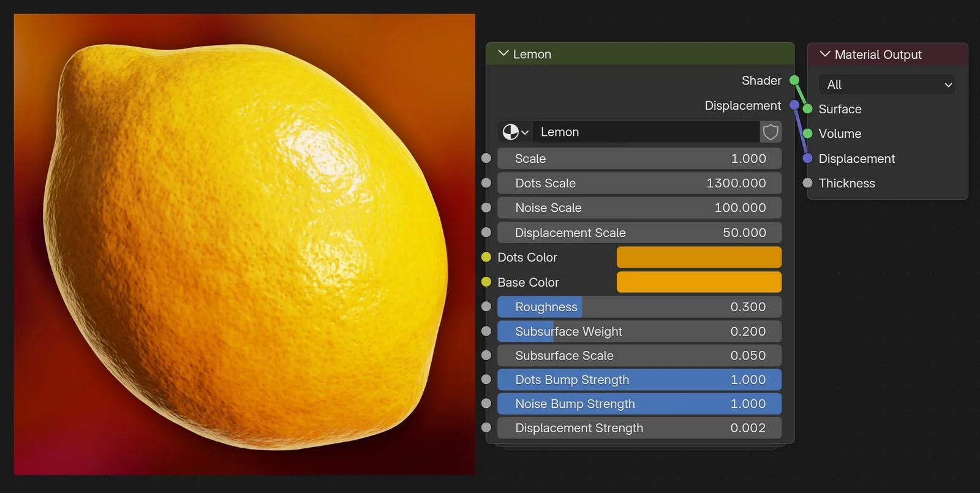Click the Dots Scale value field
980x493 pixels.
[639, 183]
